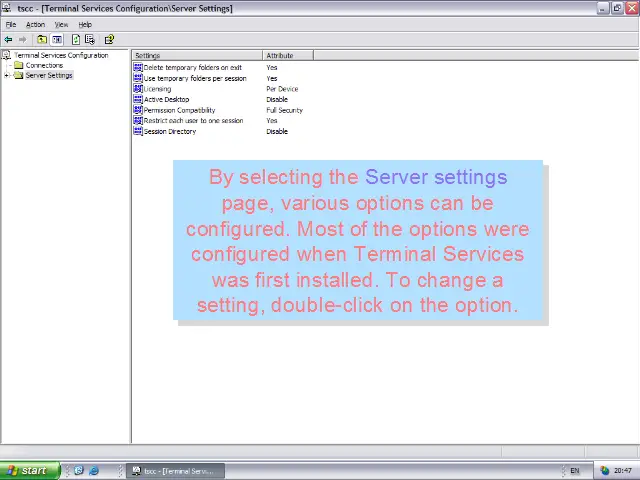Select the Licensing setting row
The height and width of the screenshot is (480, 640).
(157, 89)
